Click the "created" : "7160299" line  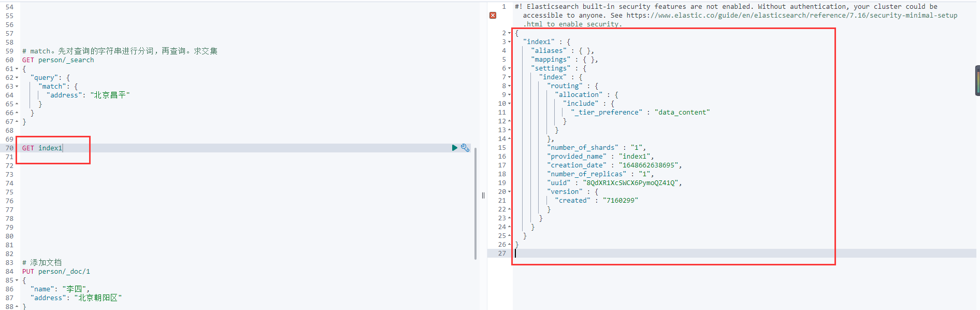click(597, 201)
